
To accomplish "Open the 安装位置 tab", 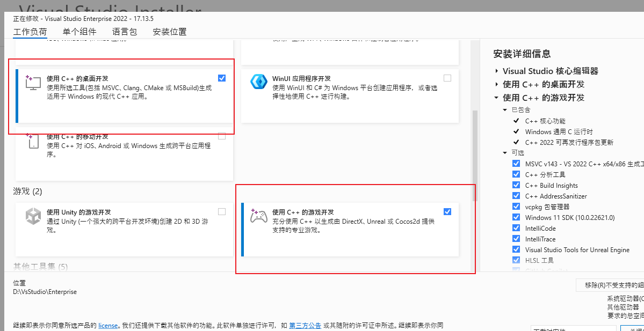I will [x=170, y=32].
